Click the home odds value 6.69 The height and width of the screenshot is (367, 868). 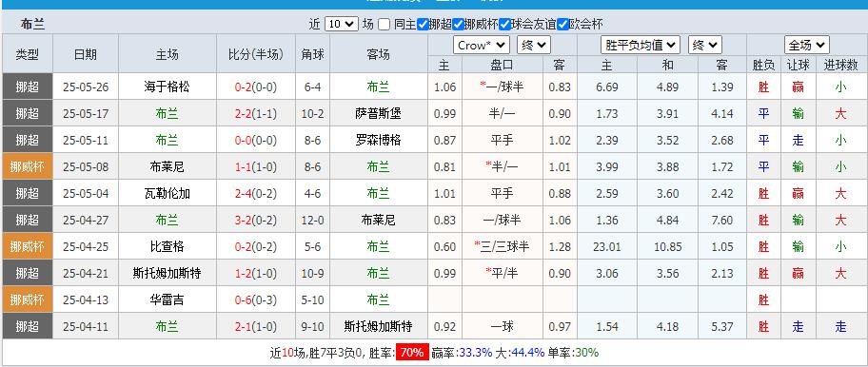606,87
